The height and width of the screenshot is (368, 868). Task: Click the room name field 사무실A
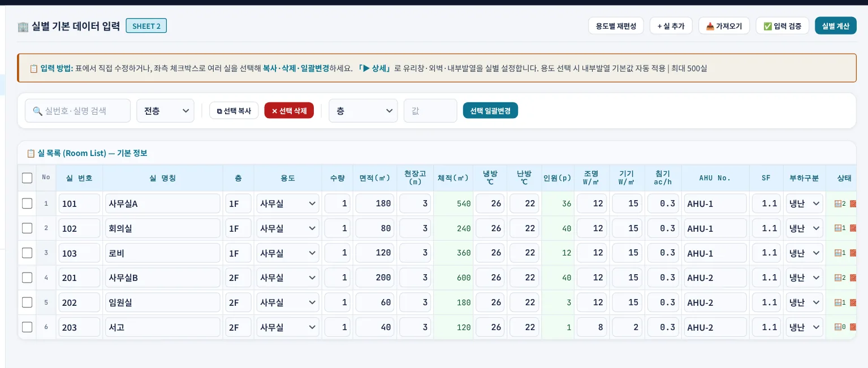(x=163, y=204)
